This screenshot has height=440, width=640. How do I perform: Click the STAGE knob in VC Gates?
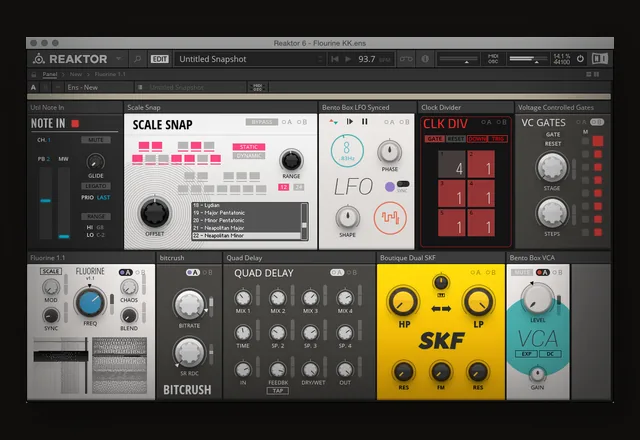point(551,167)
